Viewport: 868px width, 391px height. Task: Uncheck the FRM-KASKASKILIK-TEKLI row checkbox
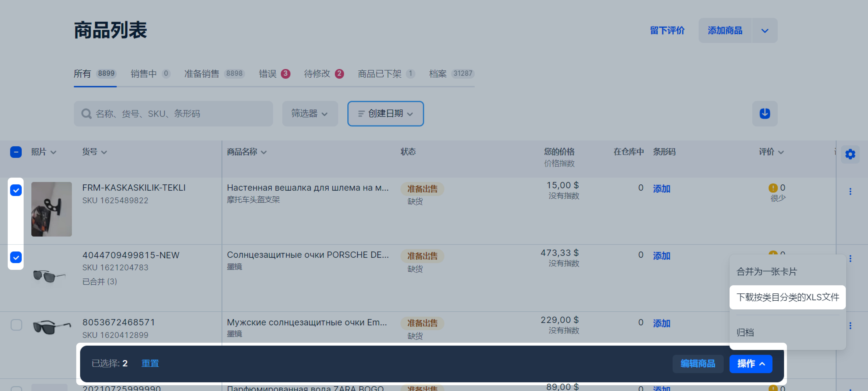coord(16,190)
